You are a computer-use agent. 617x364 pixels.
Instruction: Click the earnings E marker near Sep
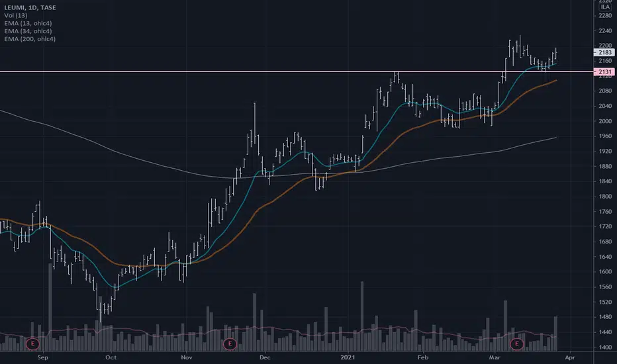(x=32, y=344)
